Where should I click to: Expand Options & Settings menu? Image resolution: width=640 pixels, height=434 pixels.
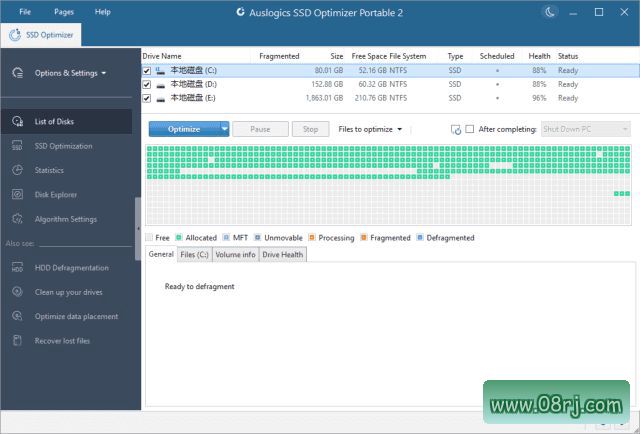point(70,73)
